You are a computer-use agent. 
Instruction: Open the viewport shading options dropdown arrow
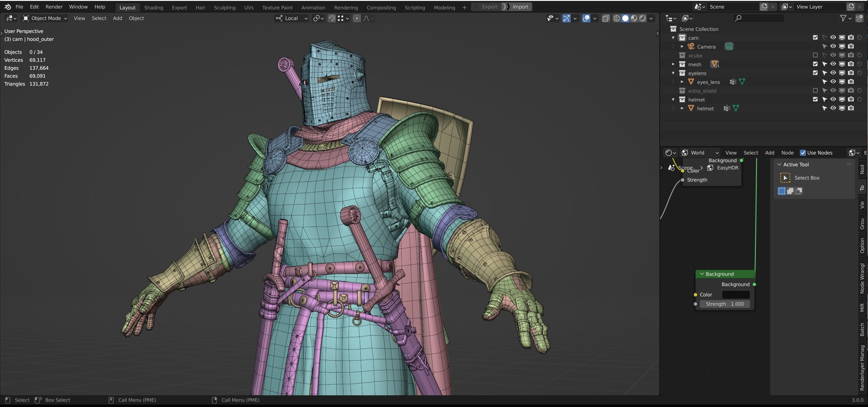[x=651, y=18]
